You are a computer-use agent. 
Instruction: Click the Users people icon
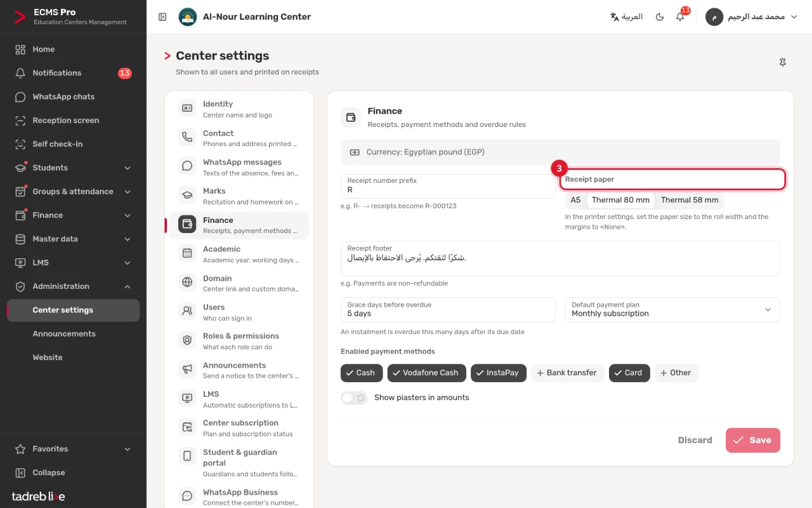187,312
